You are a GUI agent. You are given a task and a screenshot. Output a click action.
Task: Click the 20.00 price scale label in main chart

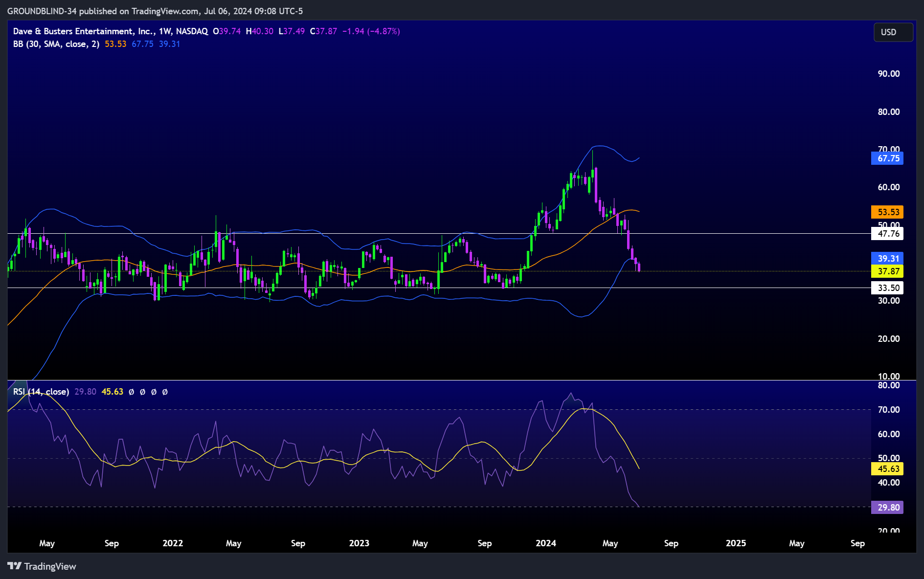889,339
